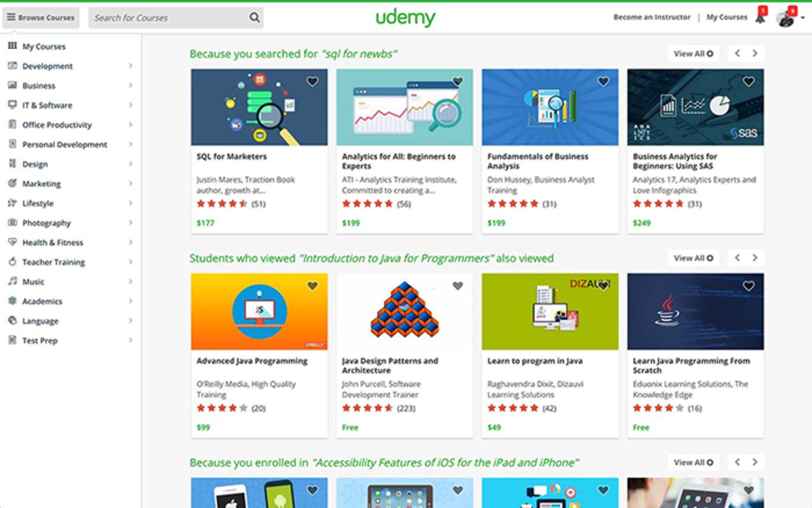The width and height of the screenshot is (812, 508).
Task: Click View All for sql for newbs results
Action: pyautogui.click(x=693, y=53)
